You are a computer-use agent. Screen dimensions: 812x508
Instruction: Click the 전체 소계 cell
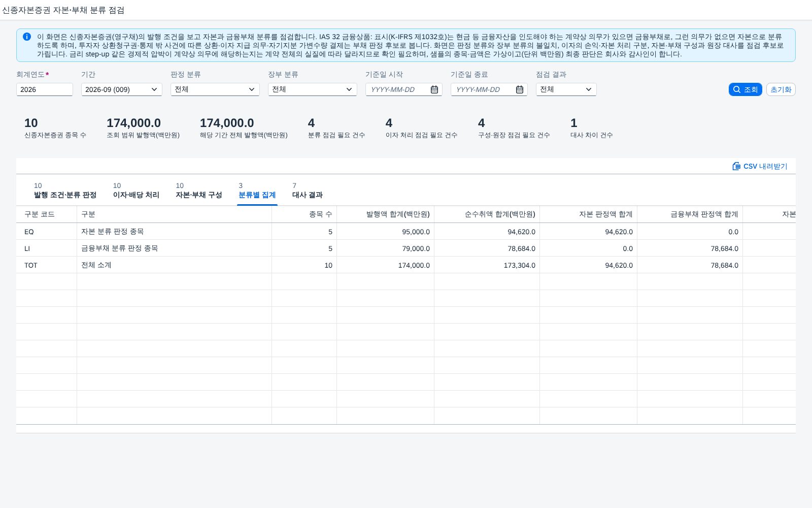tap(175, 265)
